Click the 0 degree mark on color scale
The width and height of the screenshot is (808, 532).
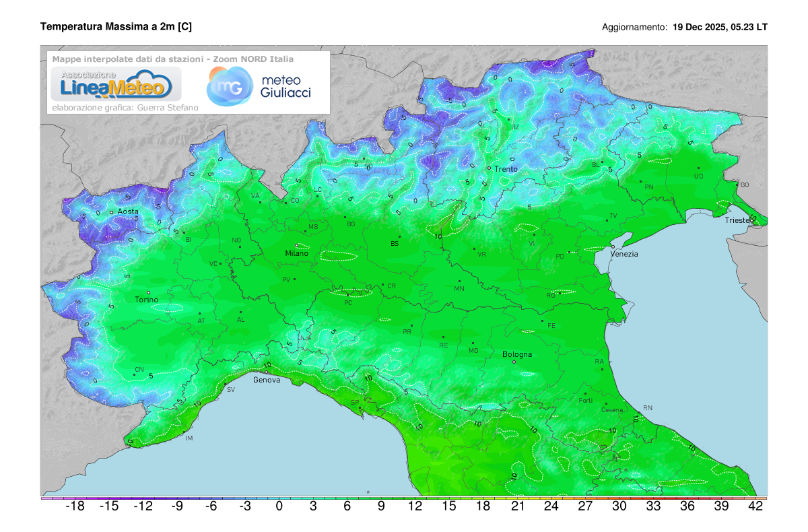[x=277, y=504]
